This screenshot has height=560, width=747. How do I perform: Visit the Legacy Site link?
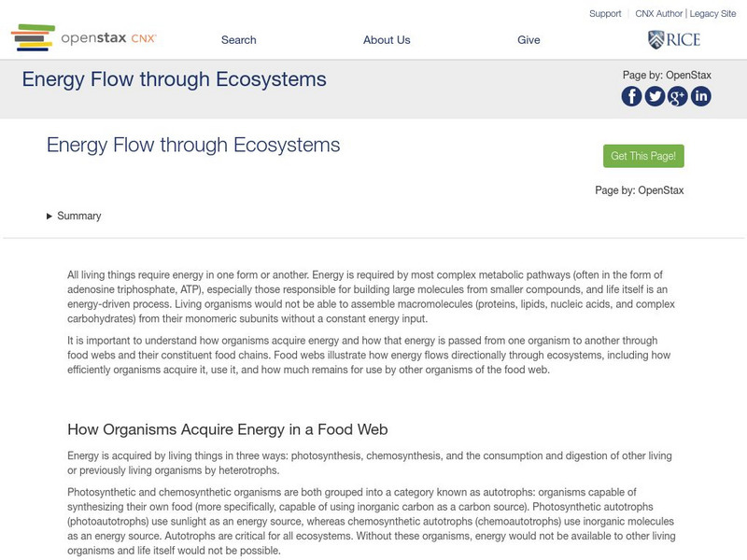[x=713, y=14]
